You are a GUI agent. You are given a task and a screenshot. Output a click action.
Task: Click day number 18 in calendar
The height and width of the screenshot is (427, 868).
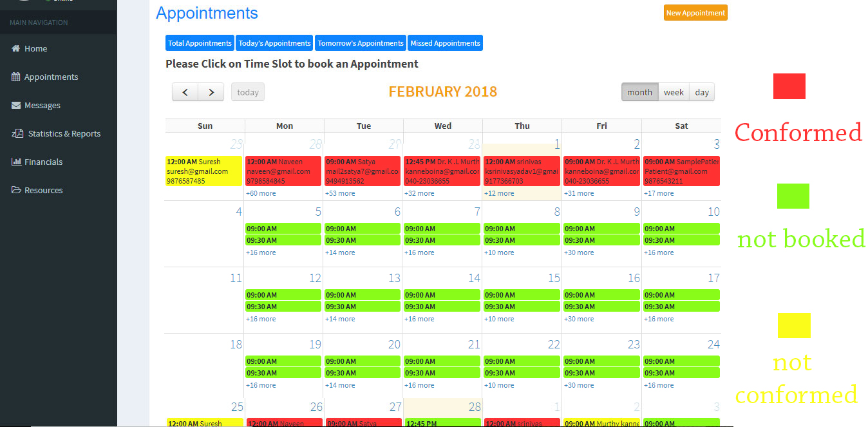[x=236, y=345]
